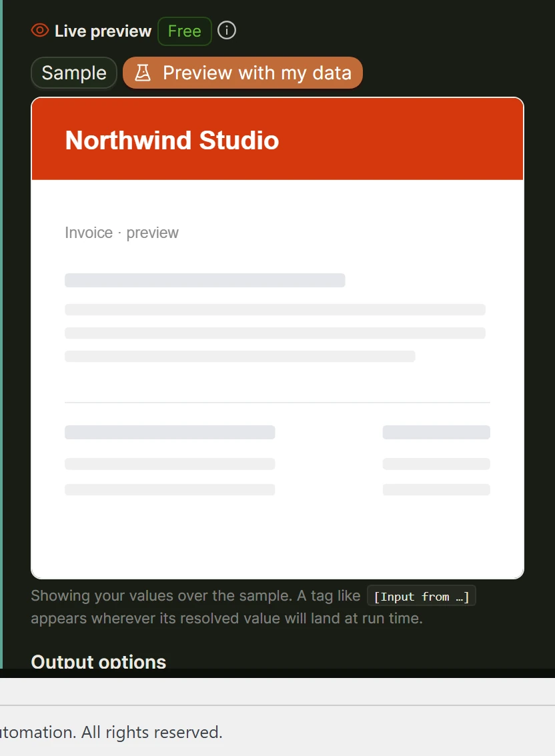Click the info icon beside Free badge
Screen dimensions: 555x756
(226, 31)
